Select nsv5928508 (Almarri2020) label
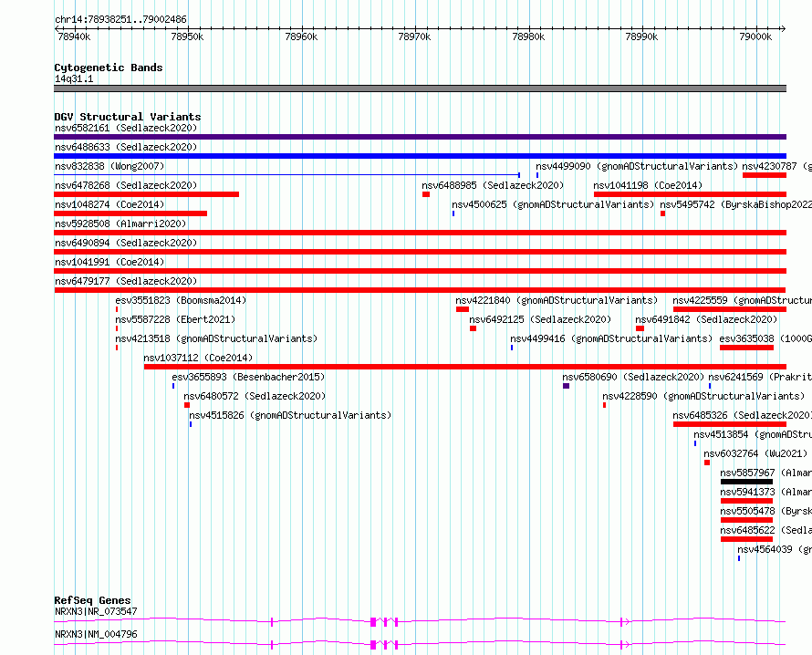 pyautogui.click(x=120, y=224)
